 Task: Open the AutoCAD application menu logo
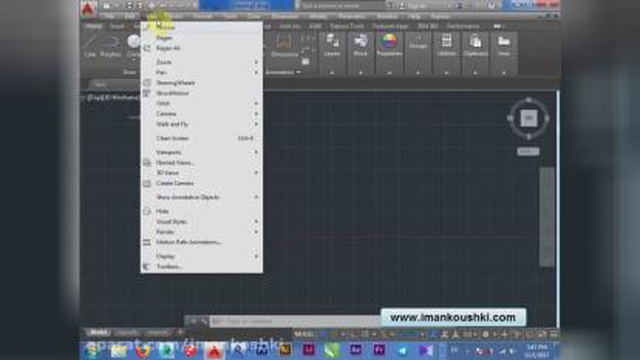88,8
